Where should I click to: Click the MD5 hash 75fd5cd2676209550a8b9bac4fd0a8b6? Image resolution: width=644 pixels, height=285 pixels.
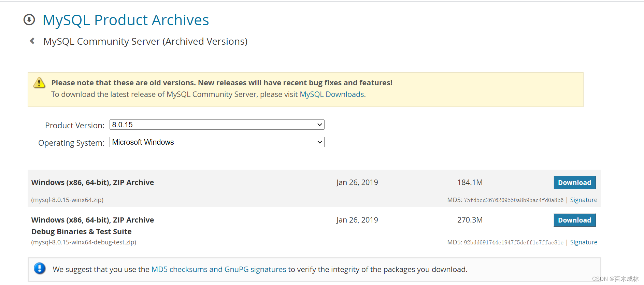point(514,200)
